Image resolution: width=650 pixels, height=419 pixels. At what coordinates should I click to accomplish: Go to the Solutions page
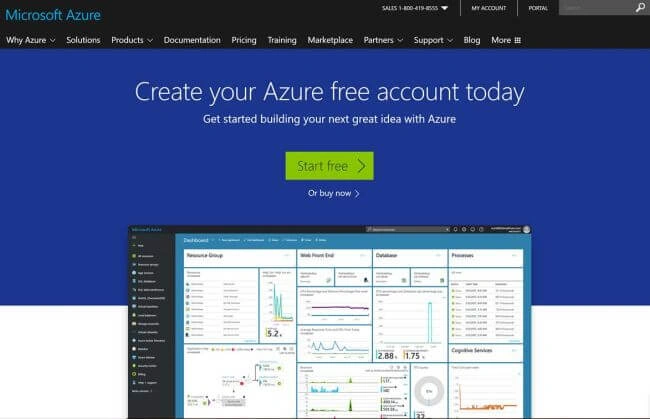pos(83,40)
